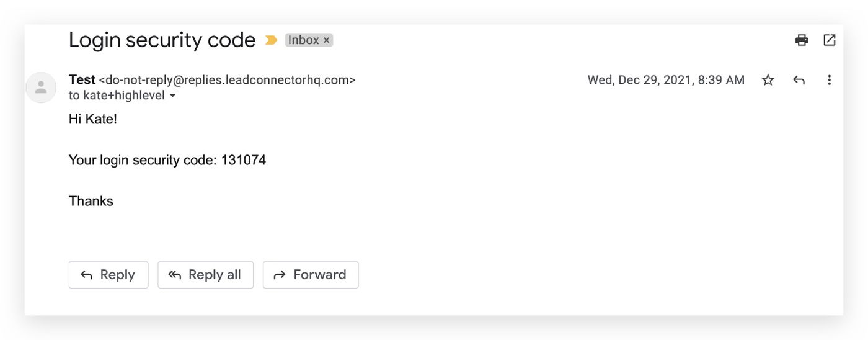Screen dimensions: 868x340
Task: Click the Inbox label tag
Action: [x=303, y=40]
